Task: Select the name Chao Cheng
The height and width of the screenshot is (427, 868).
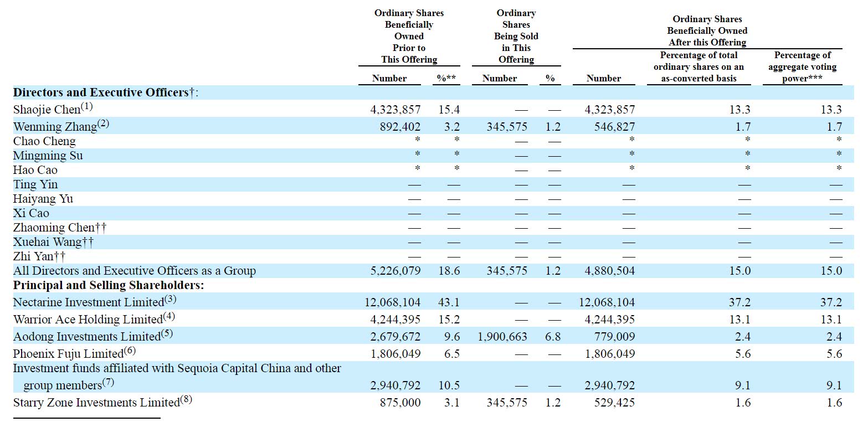Action: click(44, 141)
